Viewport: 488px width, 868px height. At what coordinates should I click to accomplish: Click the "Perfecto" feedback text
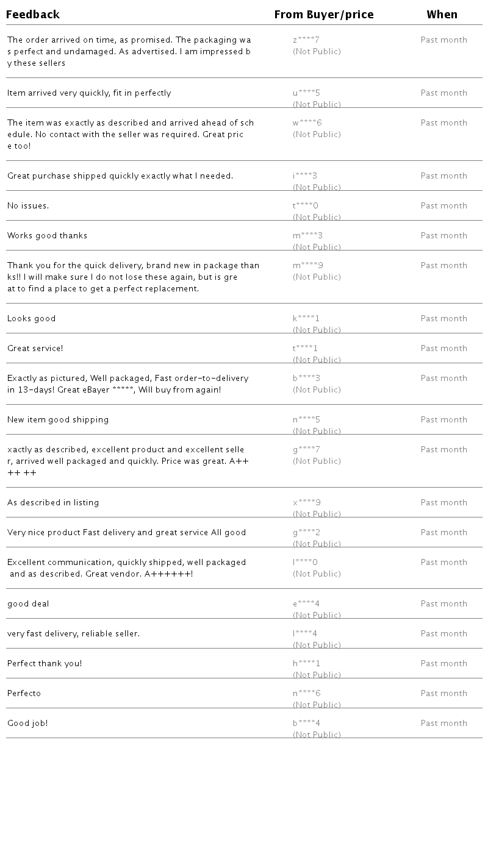[24, 694]
